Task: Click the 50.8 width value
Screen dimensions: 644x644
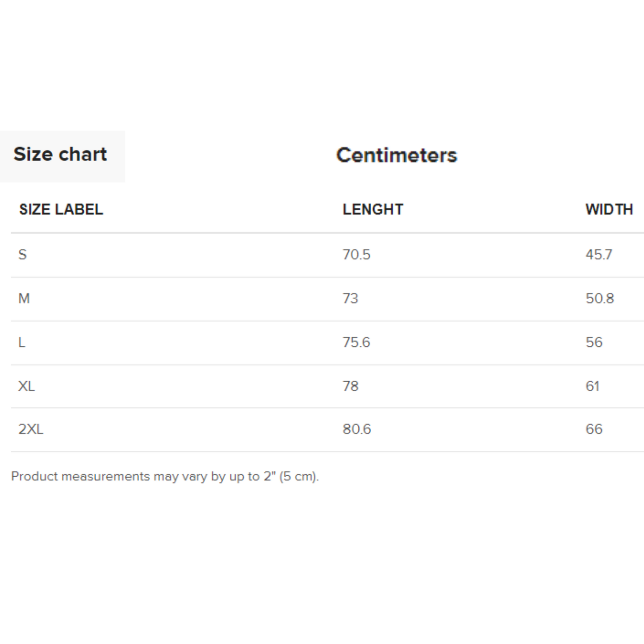Action: pyautogui.click(x=600, y=298)
